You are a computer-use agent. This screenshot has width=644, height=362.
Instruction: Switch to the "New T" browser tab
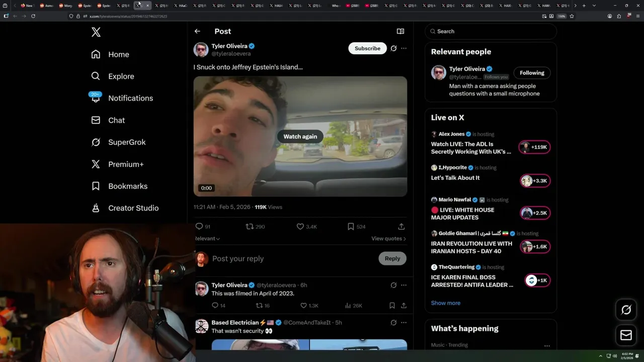click(27, 6)
